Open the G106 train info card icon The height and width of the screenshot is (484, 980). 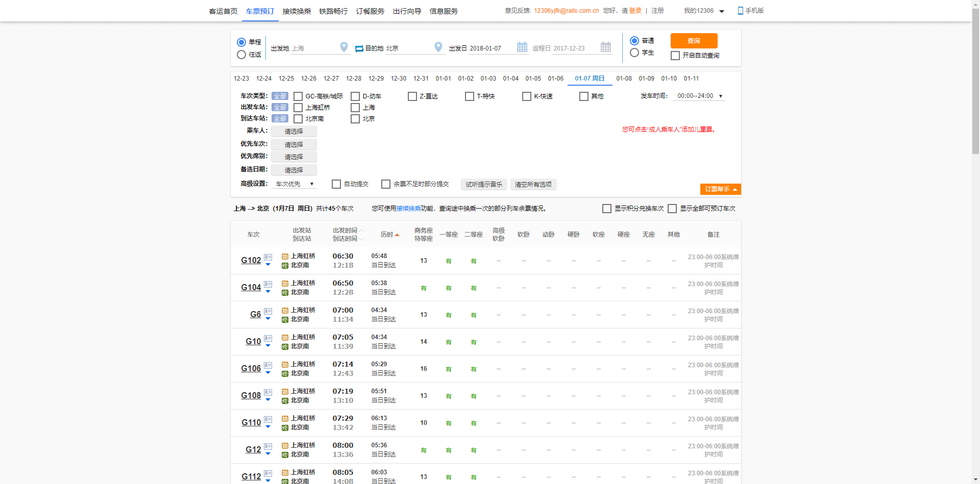[268, 365]
